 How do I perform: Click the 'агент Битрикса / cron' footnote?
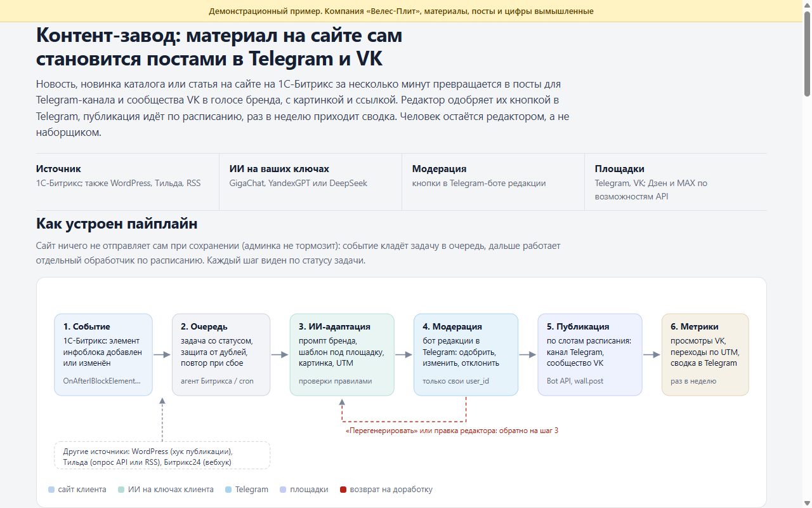217,381
